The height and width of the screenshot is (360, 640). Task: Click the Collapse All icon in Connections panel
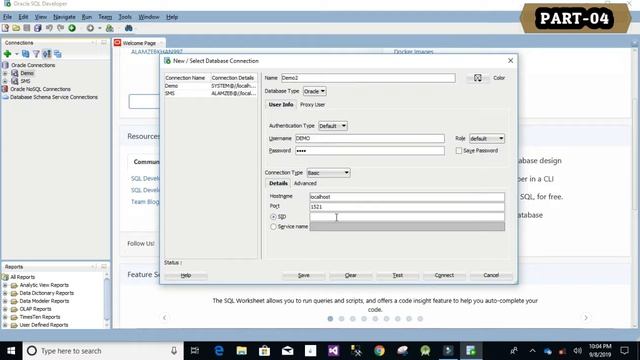click(58, 54)
